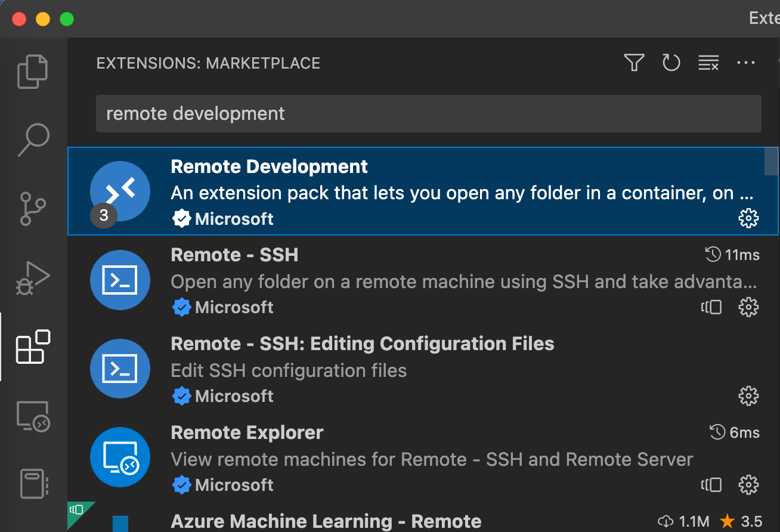Click the macOS green zoom window button
This screenshot has width=780, height=532.
[x=66, y=19]
